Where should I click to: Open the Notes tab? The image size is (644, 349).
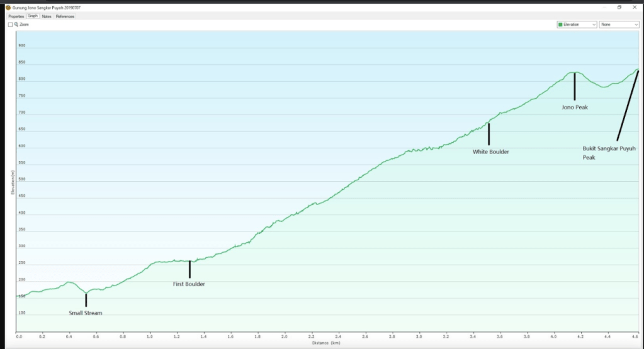[47, 16]
